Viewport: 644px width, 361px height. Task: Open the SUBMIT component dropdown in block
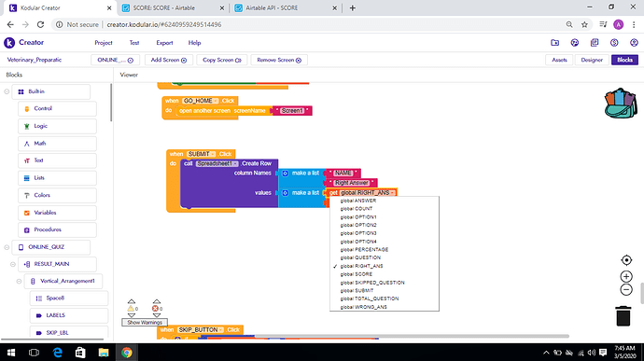[201, 154]
